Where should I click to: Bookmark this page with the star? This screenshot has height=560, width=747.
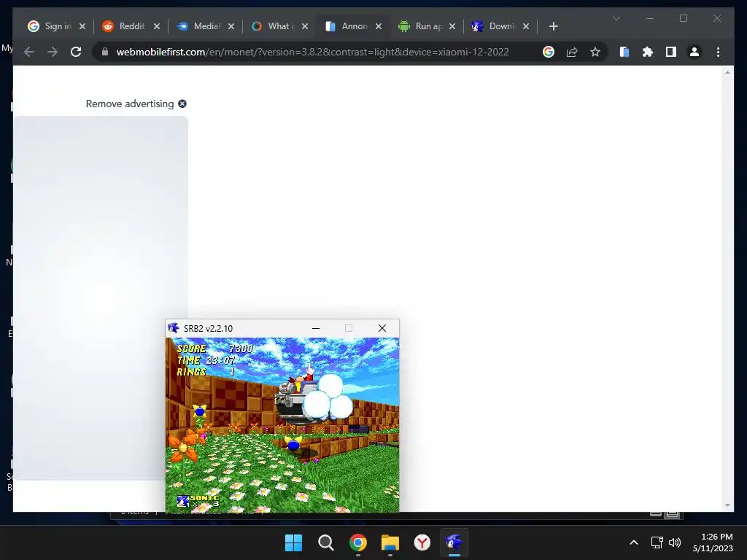coord(595,52)
